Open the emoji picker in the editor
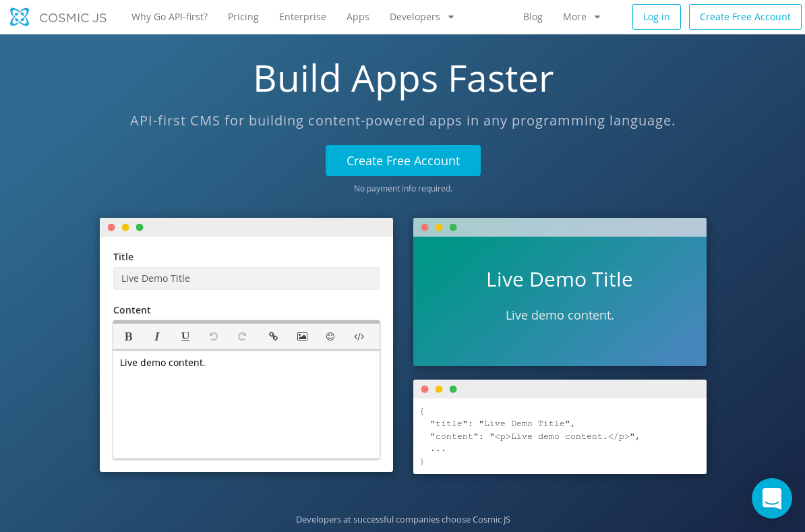 330,336
